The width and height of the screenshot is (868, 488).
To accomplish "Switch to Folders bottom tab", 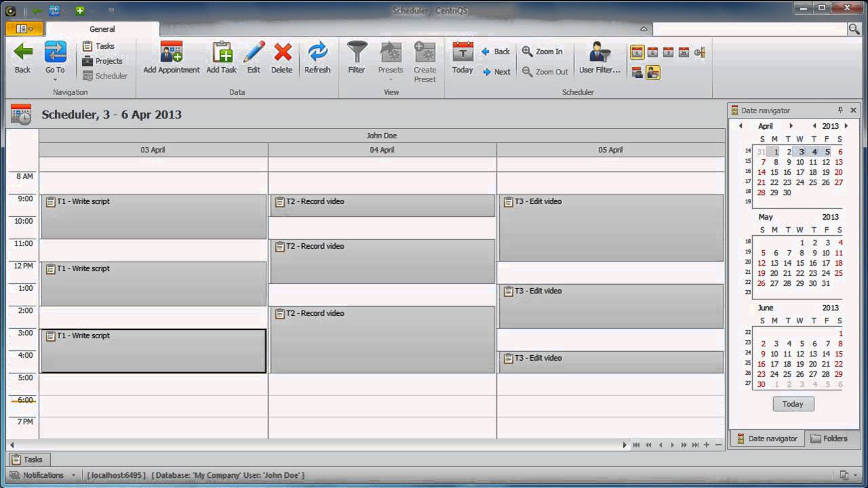I will click(x=829, y=439).
